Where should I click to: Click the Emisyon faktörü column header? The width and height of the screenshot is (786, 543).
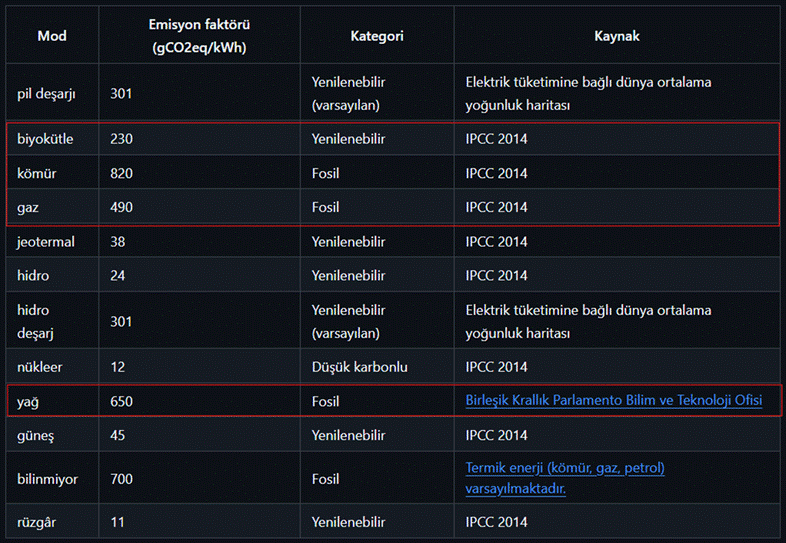pyautogui.click(x=199, y=36)
